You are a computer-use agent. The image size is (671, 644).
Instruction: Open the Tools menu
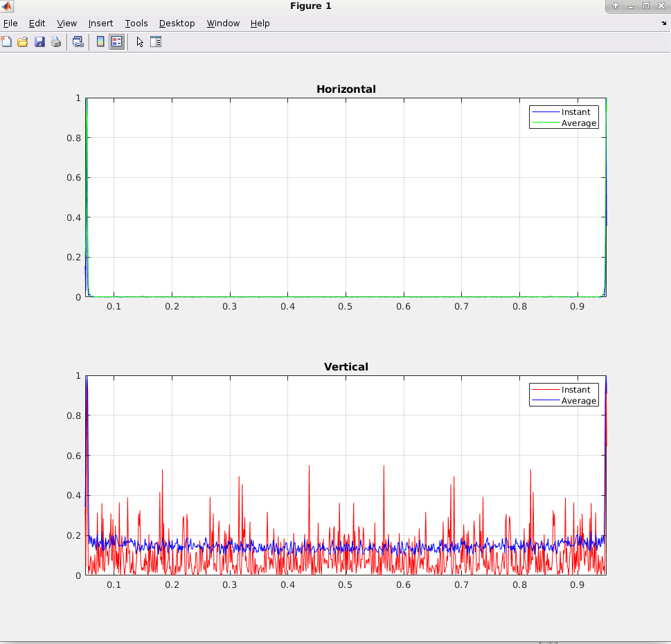point(136,24)
